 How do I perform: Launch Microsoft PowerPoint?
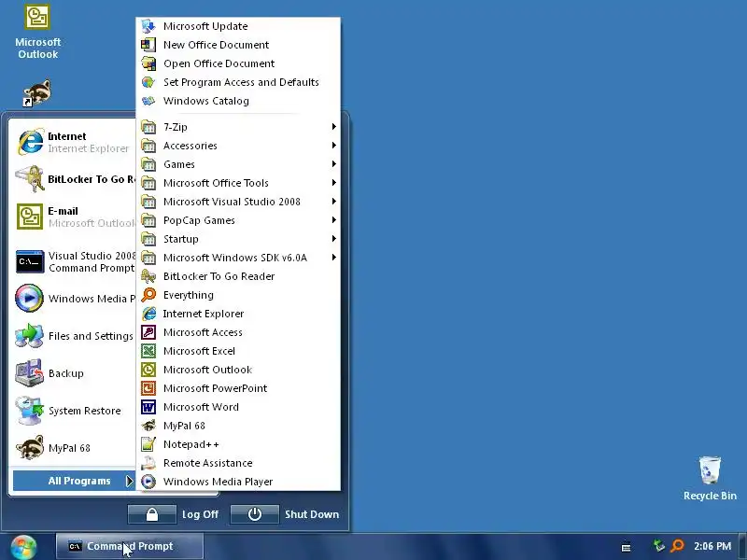pyautogui.click(x=238, y=388)
